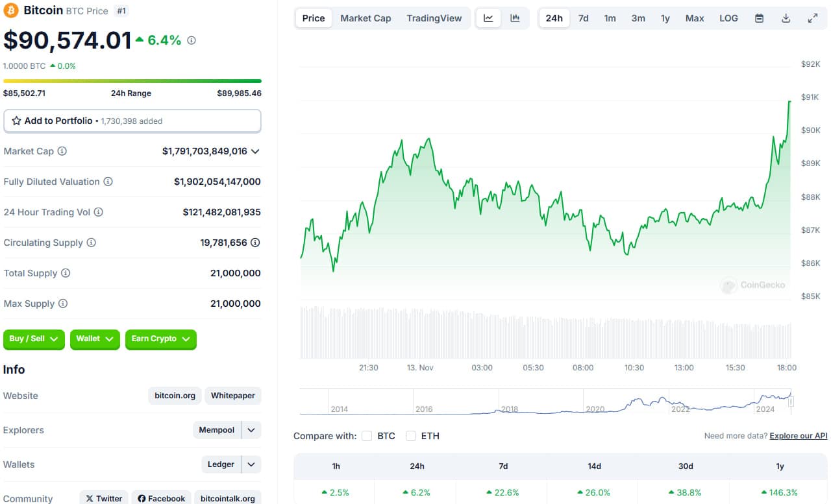Click the 30d column header in the table

click(686, 466)
